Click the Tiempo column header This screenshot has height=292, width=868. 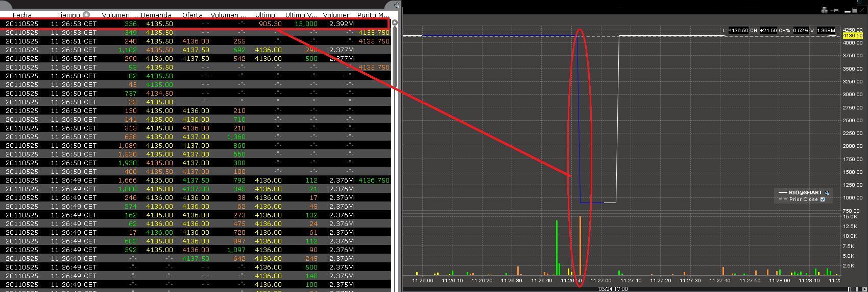coord(68,15)
